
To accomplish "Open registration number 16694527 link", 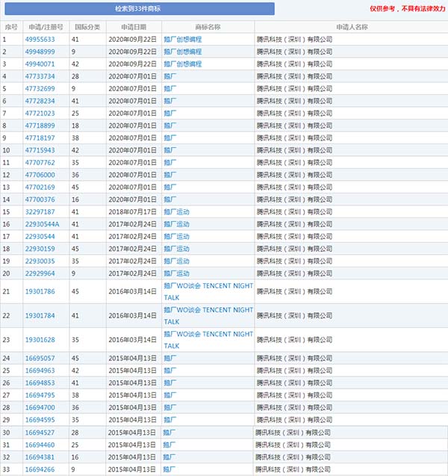I will 40,433.
